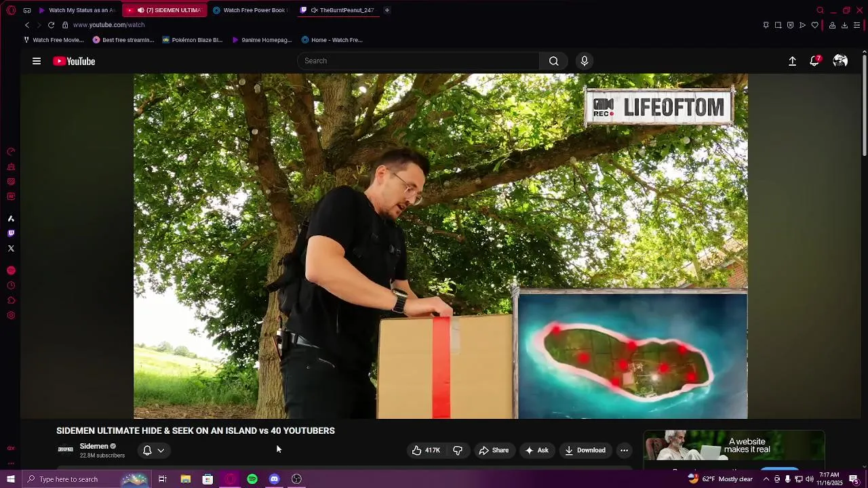Add page to bookmarks heart icon
The image size is (868, 488).
tap(814, 25)
